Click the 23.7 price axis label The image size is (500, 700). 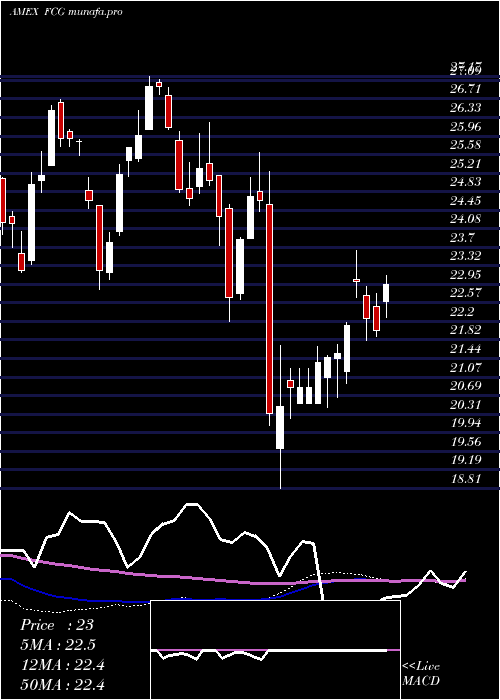click(x=462, y=238)
